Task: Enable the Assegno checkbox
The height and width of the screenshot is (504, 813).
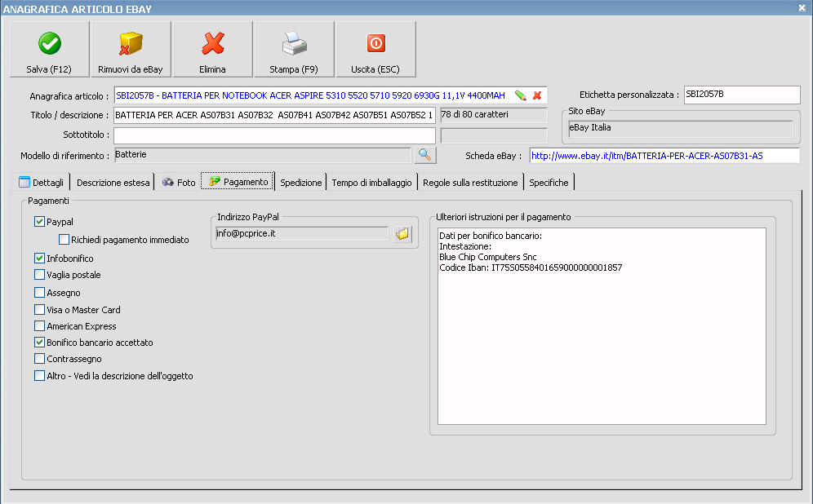Action: (39, 292)
